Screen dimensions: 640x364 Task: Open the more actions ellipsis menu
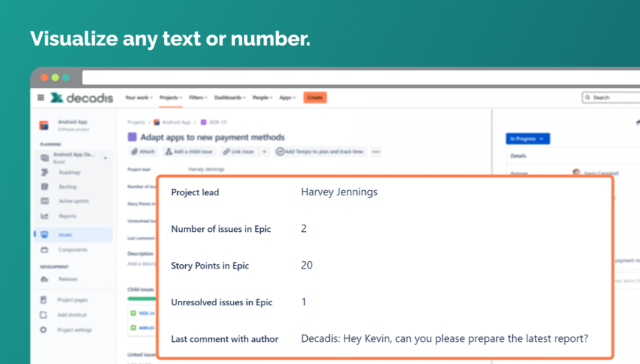[376, 152]
